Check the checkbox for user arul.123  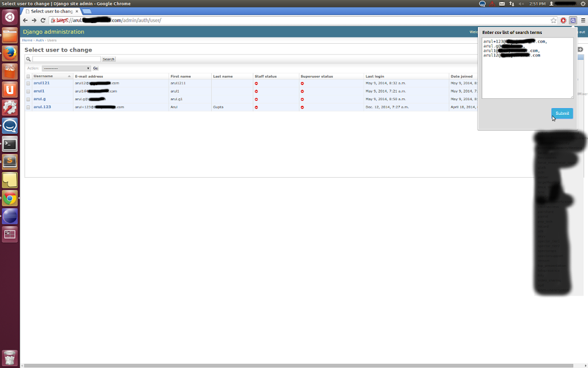(28, 107)
